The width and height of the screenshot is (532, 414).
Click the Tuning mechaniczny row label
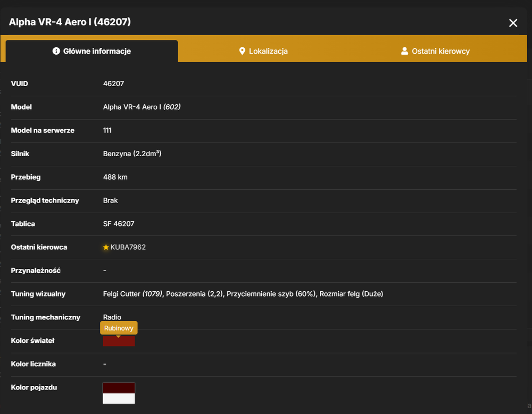(45, 317)
